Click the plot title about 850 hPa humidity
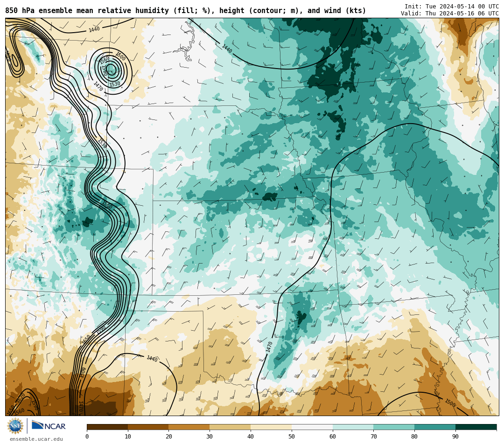The width and height of the screenshot is (504, 445). point(185,11)
